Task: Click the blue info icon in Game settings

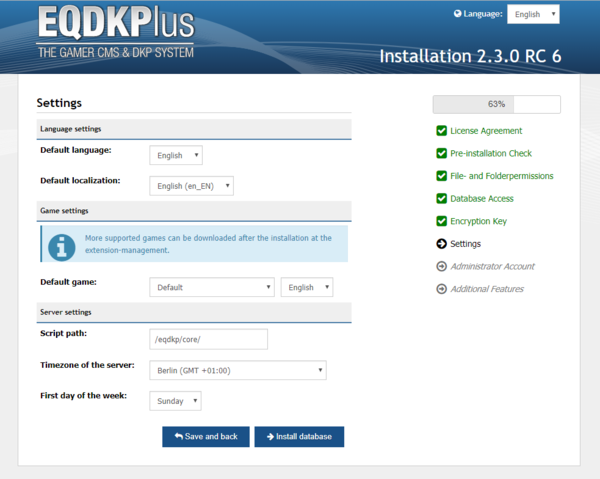Action: click(x=62, y=248)
